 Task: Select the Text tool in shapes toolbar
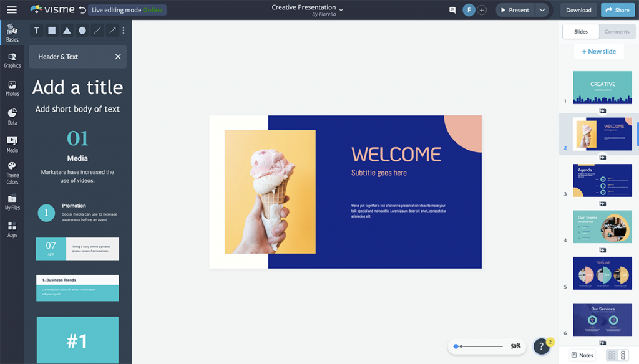[37, 31]
